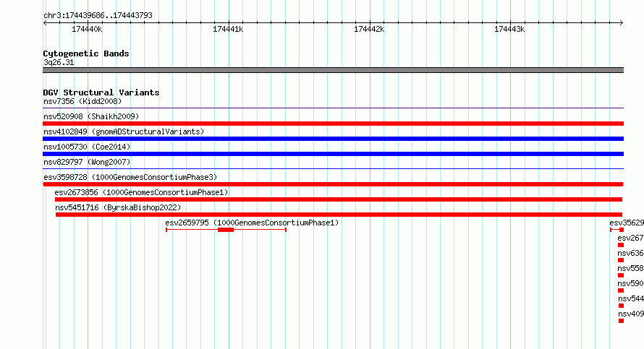Screen dimensions: 644x349
Task: Click the red square under nsv558
Action: point(621,275)
